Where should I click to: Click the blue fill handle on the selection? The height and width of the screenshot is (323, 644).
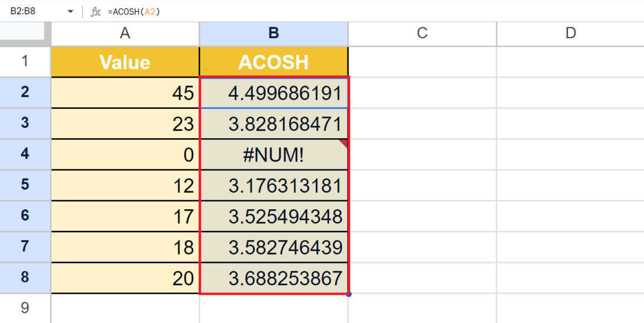(x=349, y=294)
